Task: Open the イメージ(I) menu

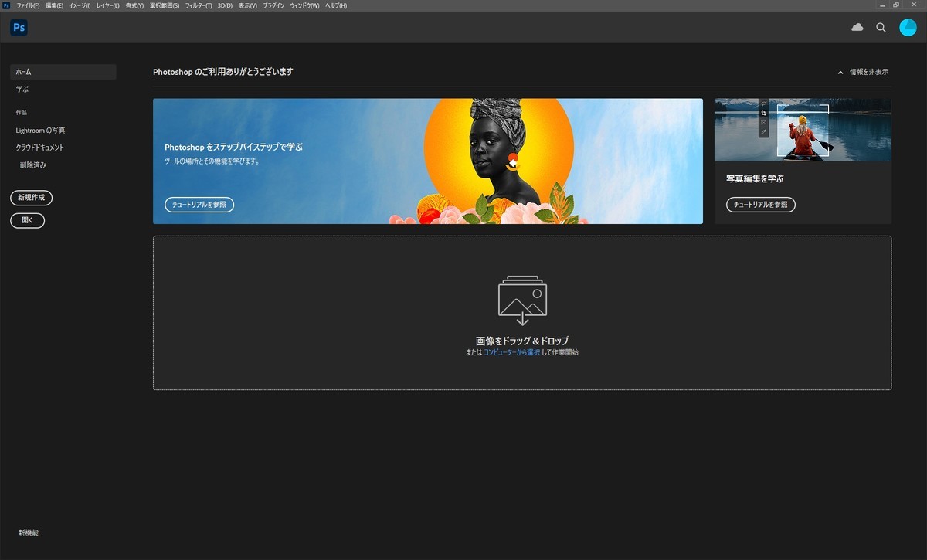Action: point(80,5)
